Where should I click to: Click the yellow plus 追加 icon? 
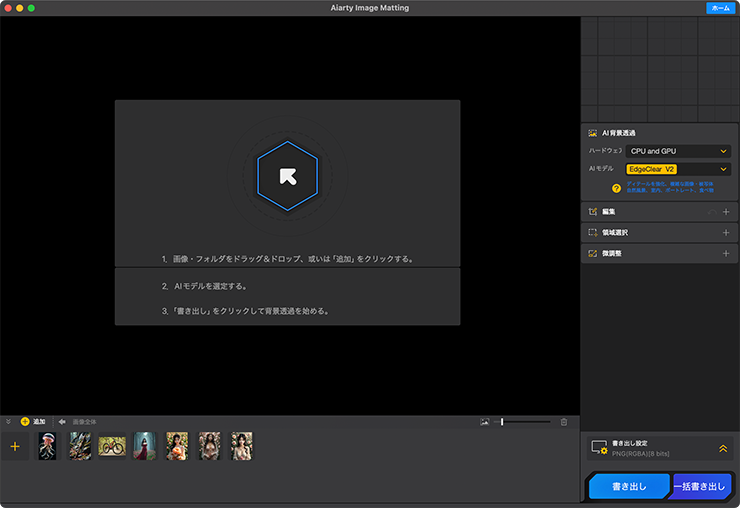pos(25,422)
